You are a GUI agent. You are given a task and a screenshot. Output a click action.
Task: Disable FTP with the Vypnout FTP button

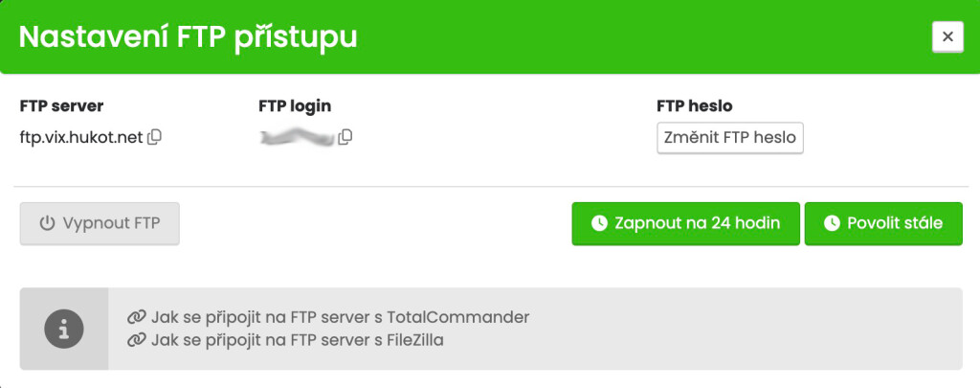click(100, 223)
